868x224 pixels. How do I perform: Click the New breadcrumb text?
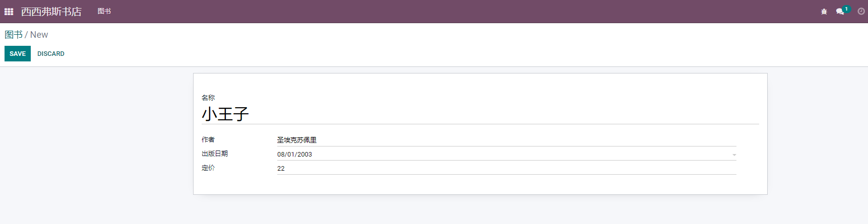(x=39, y=35)
